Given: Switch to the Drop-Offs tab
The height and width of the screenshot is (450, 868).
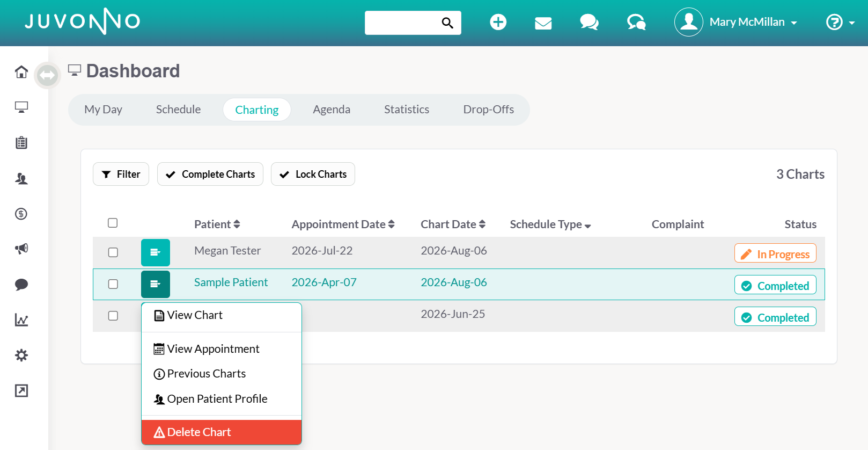Looking at the screenshot, I should 489,110.
